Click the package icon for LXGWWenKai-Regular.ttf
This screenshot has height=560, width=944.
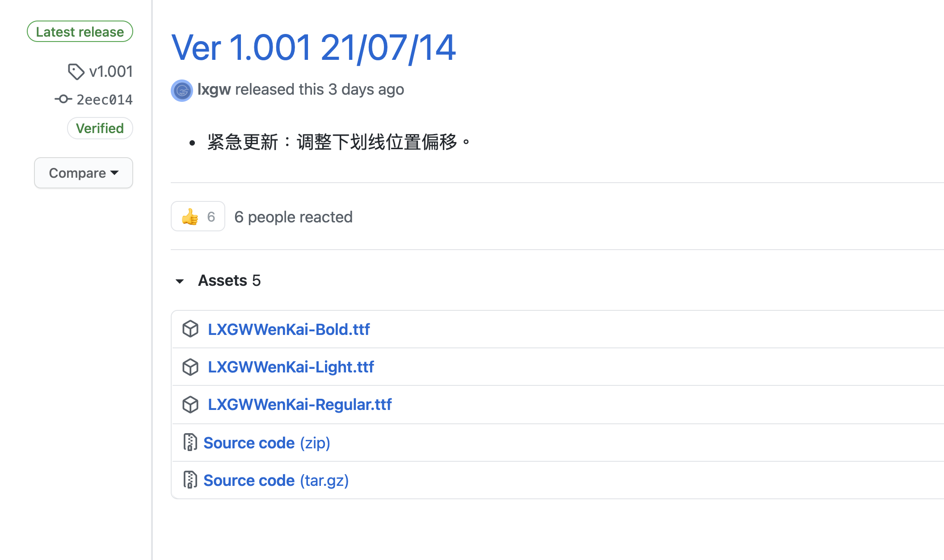click(190, 405)
